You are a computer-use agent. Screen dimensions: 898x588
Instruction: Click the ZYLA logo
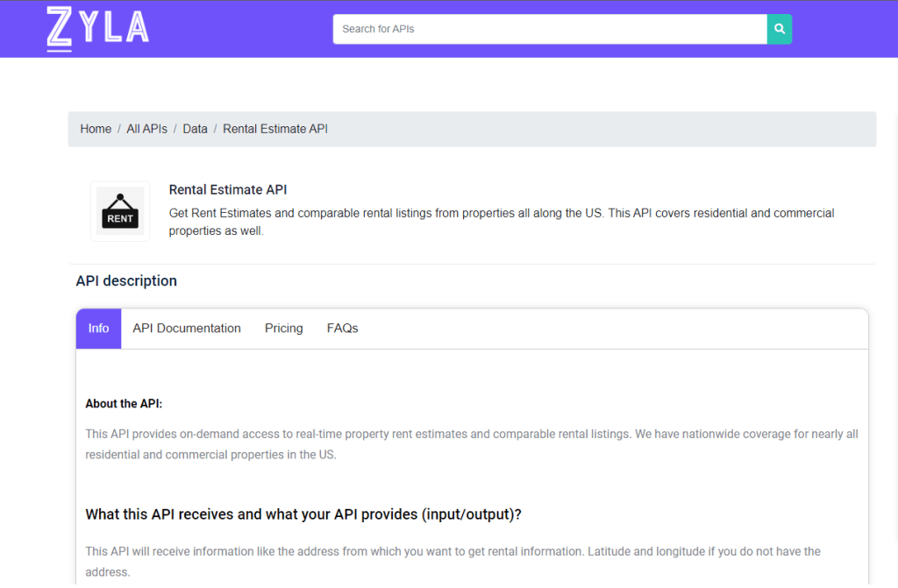pos(98,29)
